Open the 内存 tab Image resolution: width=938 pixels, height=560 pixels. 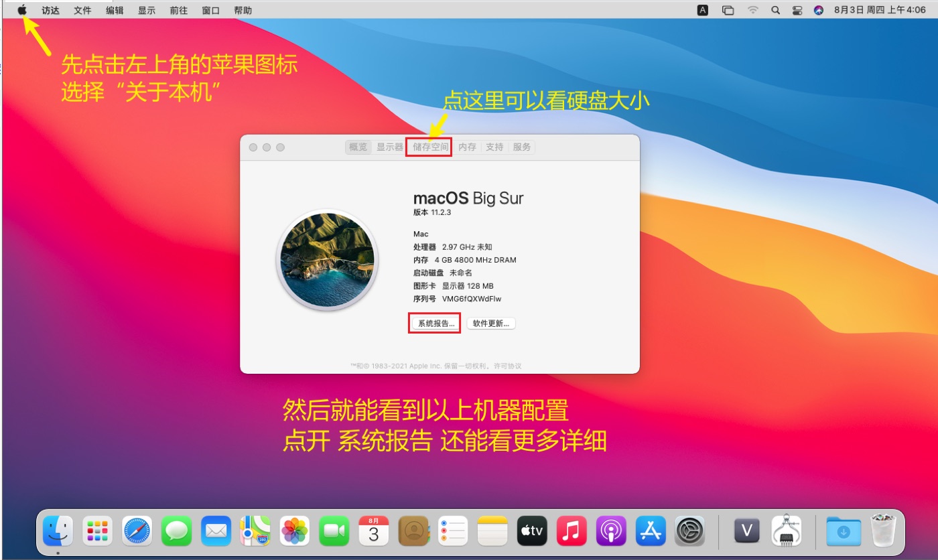pos(468,147)
